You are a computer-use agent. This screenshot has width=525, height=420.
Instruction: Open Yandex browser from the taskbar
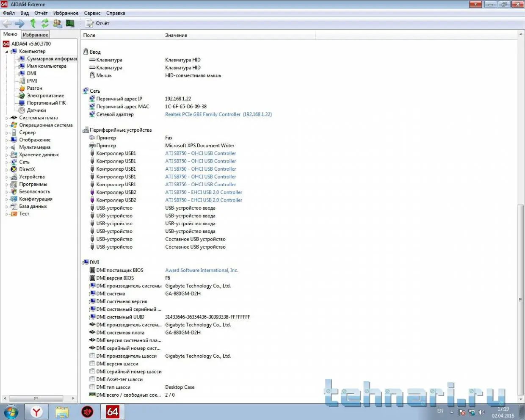36,412
